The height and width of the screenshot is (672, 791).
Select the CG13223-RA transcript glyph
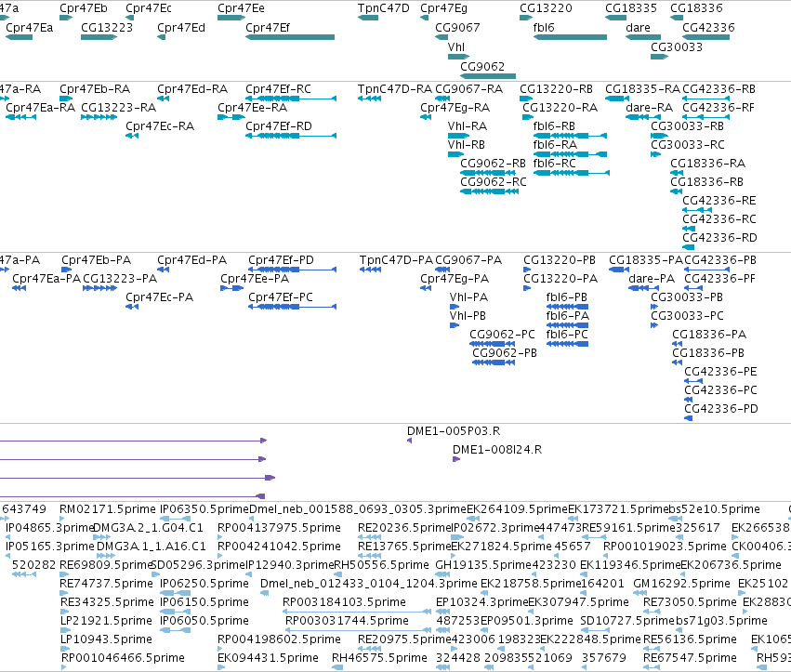tap(99, 117)
